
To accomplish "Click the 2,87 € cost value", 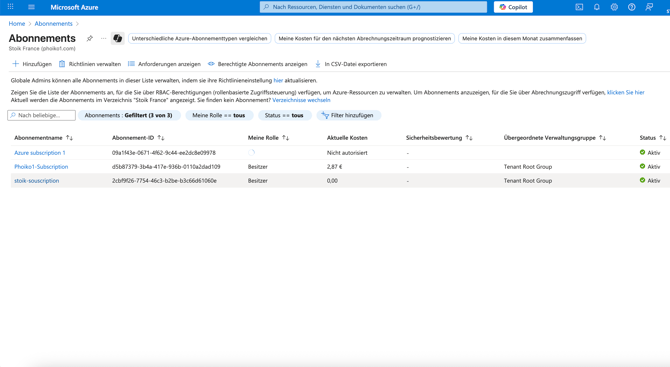I will [334, 167].
